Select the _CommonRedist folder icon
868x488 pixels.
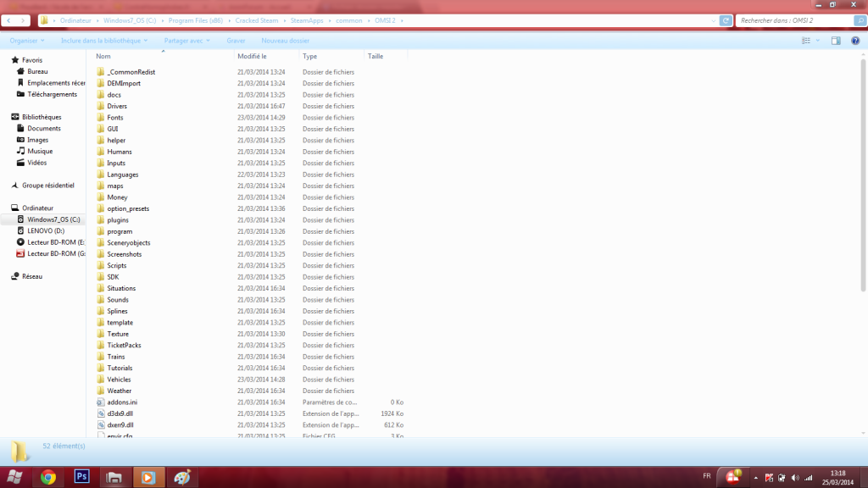[x=100, y=72]
